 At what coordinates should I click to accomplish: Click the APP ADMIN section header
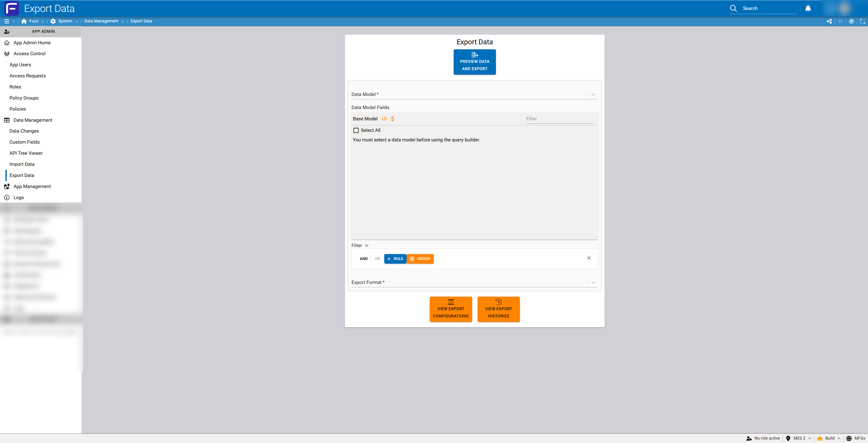tap(41, 32)
